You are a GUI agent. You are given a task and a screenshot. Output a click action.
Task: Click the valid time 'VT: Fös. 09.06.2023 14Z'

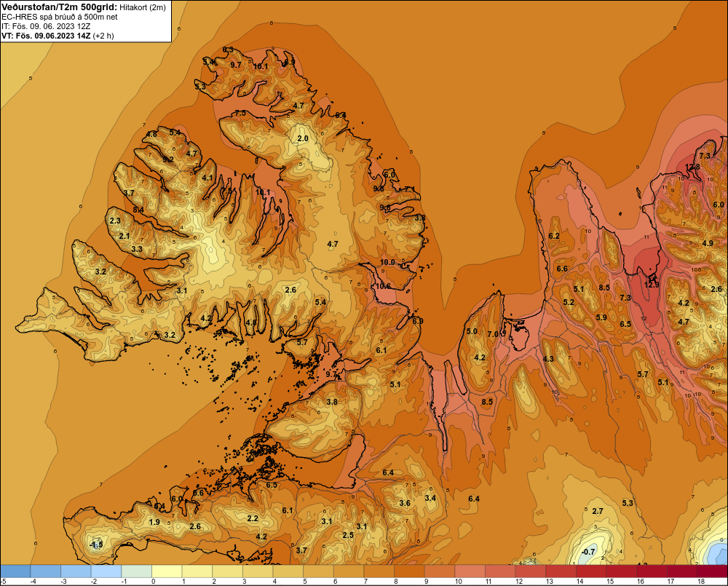pos(46,35)
